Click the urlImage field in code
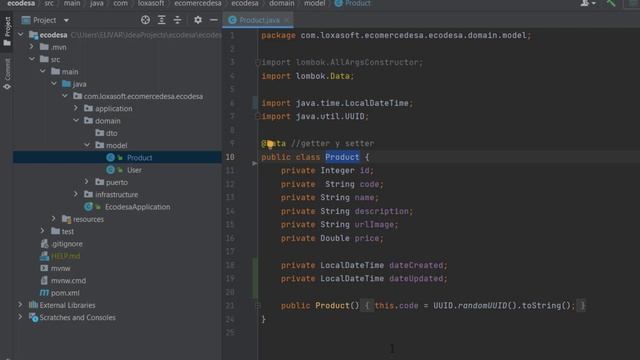 (374, 224)
